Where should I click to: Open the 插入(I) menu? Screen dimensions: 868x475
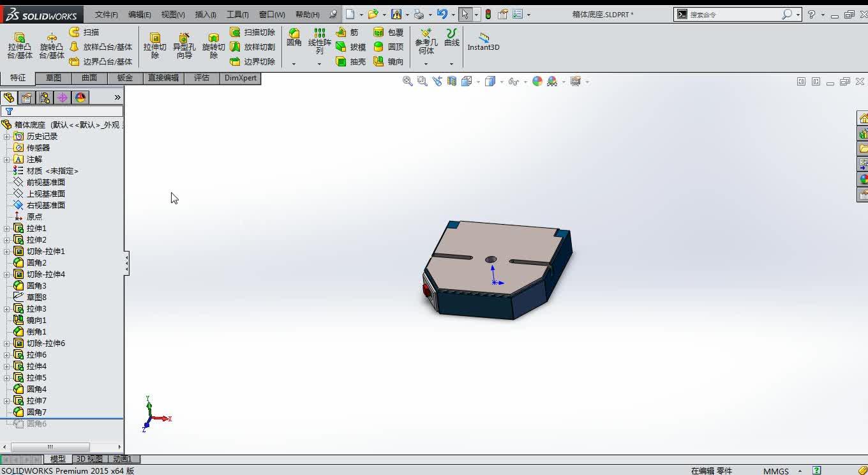coord(206,15)
